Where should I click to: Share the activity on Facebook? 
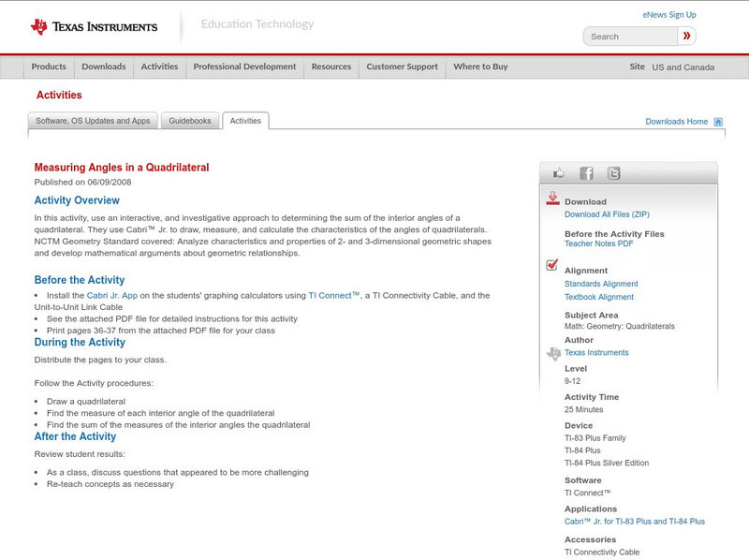[x=586, y=173]
